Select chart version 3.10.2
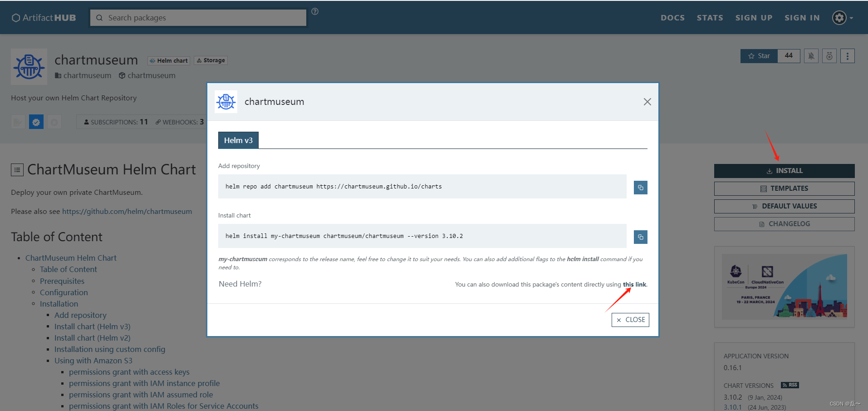Viewport: 868px width, 411px height. click(x=733, y=397)
